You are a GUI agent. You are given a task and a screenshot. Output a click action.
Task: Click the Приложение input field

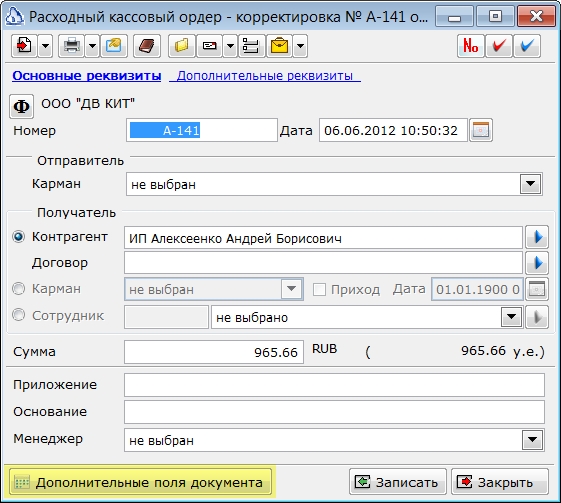pos(335,385)
